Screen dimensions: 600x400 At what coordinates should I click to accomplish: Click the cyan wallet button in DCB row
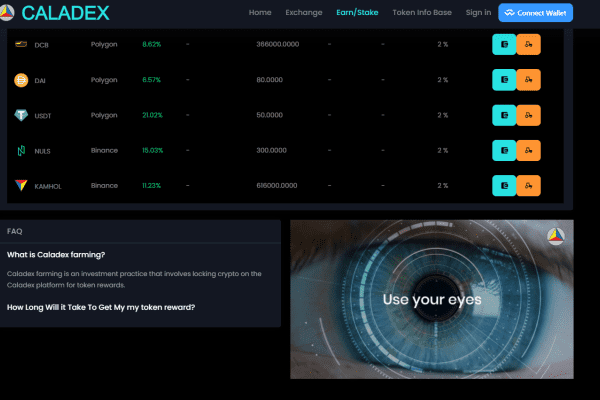point(504,44)
